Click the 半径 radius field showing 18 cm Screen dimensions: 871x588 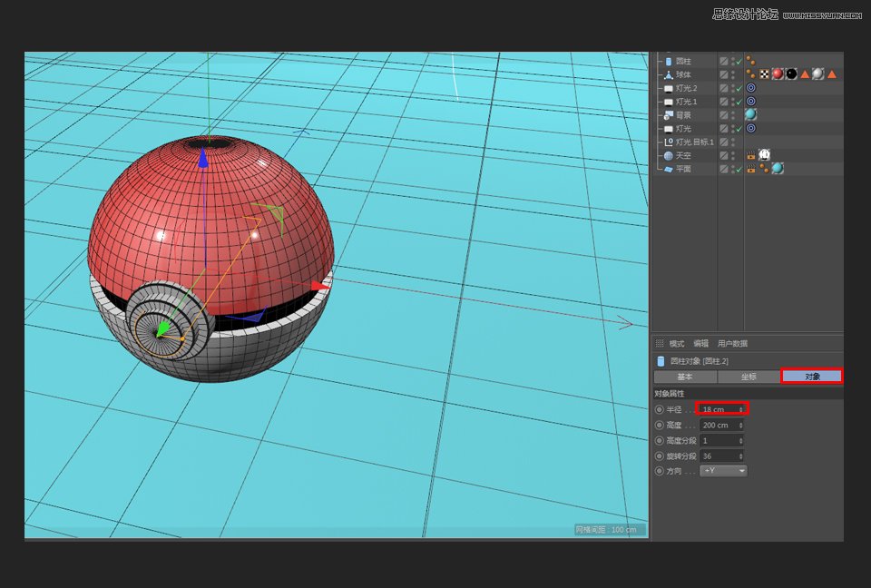pos(721,408)
